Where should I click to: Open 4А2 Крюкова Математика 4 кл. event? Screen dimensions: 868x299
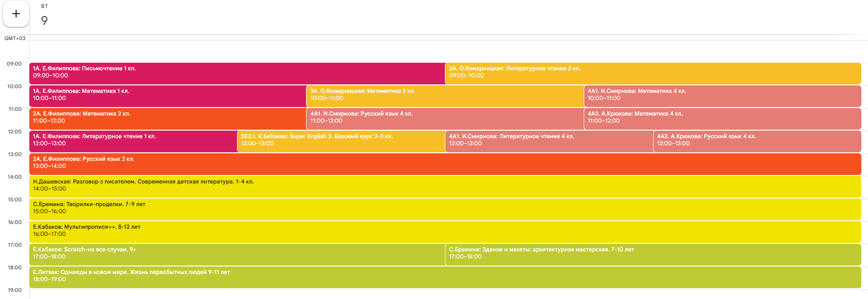[x=722, y=119]
